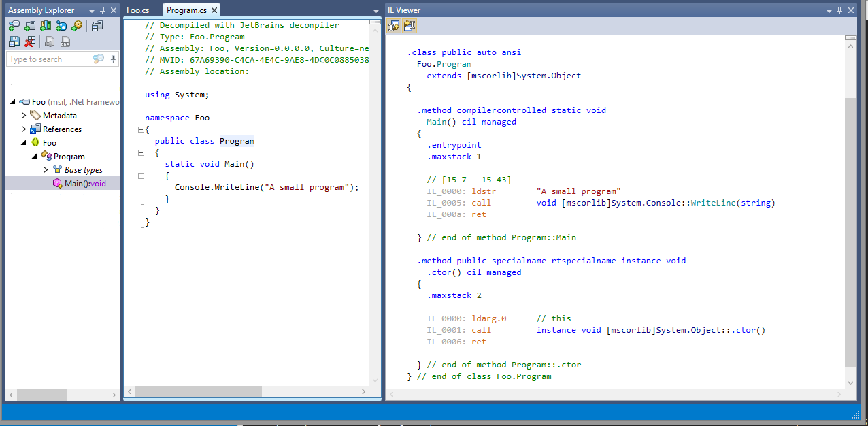Open the Base types node
Viewport: 868px width, 426px height.
(x=45, y=169)
